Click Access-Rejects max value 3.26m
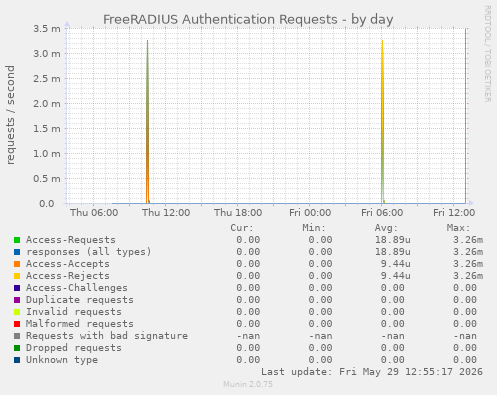Viewport: 497px width, 395px height. pos(468,276)
